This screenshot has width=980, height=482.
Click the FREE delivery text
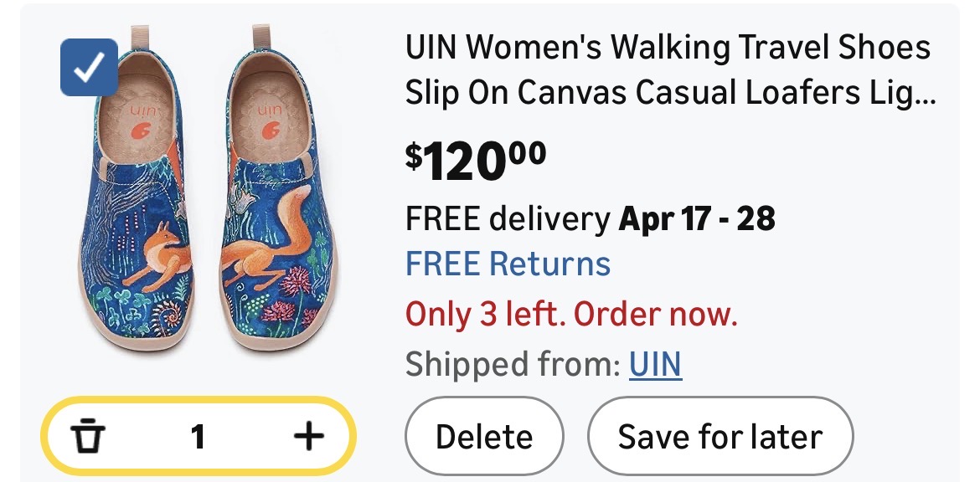508,219
